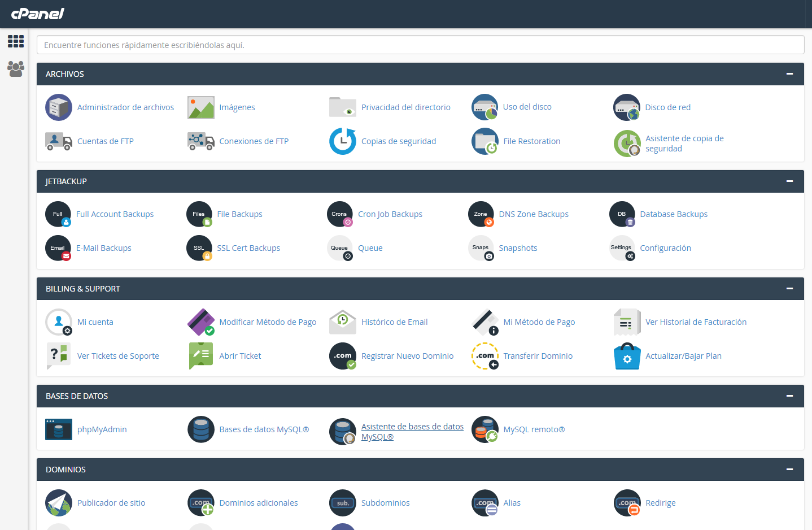Click the File Backups round icon
The height and width of the screenshot is (530, 812).
pyautogui.click(x=199, y=215)
